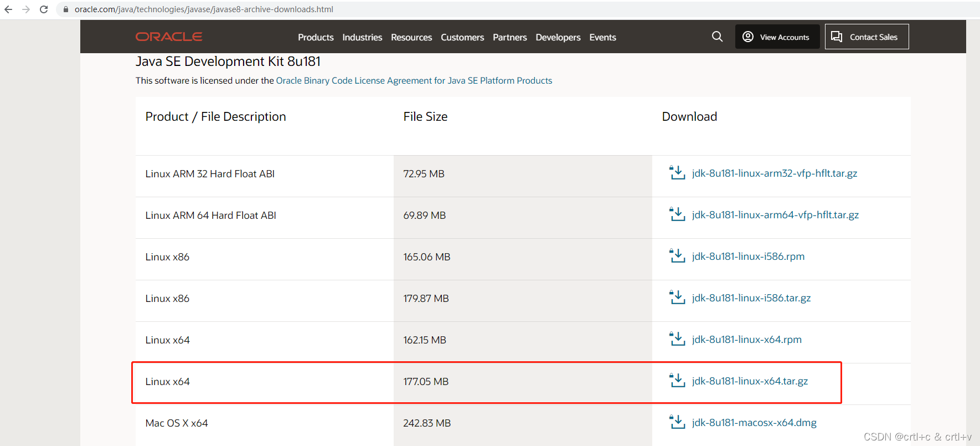Click the user profile icon in View Accounts
The height and width of the screenshot is (446, 980).
[x=748, y=37]
